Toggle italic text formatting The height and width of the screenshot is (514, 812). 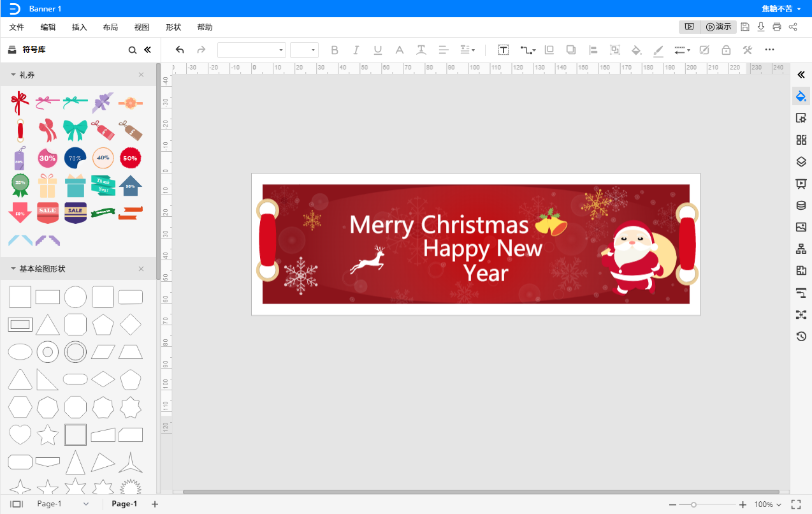pos(356,50)
